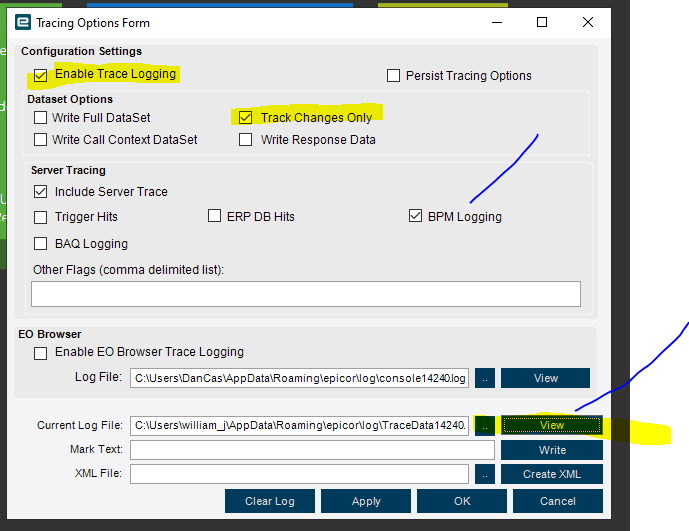
Task: Toggle Track Changes Only checkbox
Action: (x=245, y=117)
